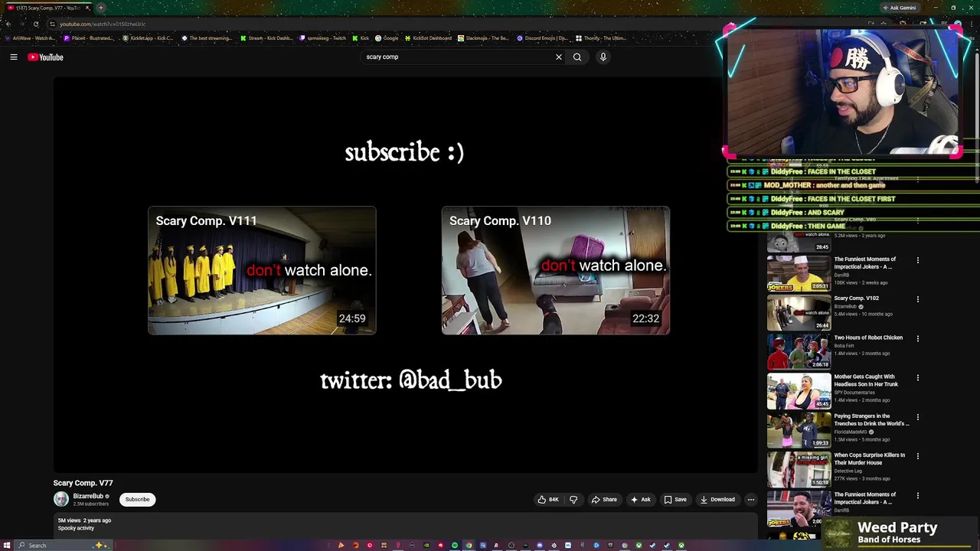This screenshot has width=980, height=551.
Task: Open more actions three-dot menu under video
Action: coord(751,500)
